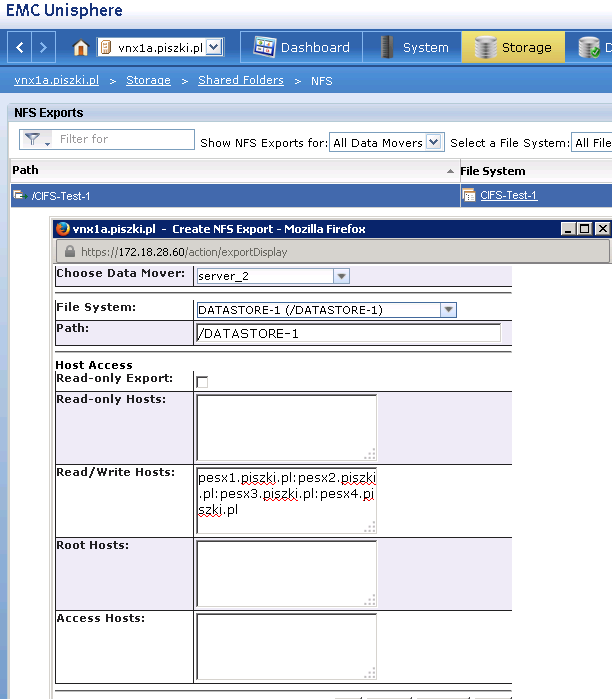Grab the Read/Write Hosts resize handle
This screenshot has width=612, height=699.
click(370, 527)
